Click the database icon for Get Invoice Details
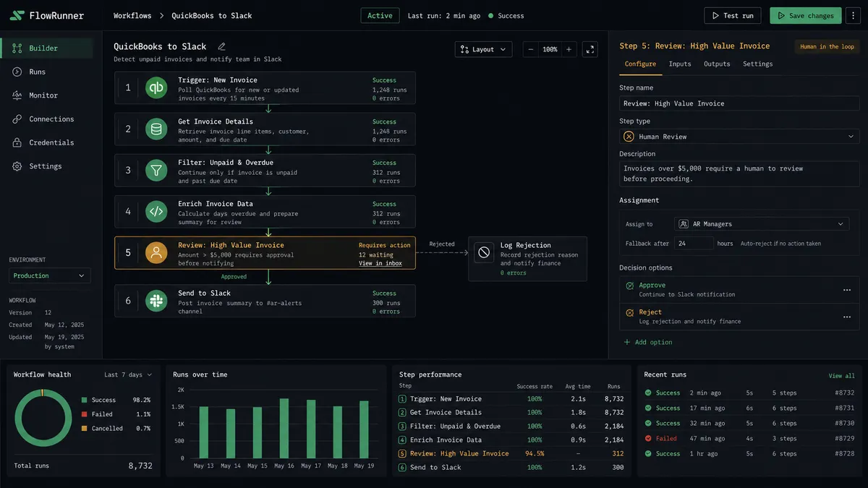 pos(156,129)
